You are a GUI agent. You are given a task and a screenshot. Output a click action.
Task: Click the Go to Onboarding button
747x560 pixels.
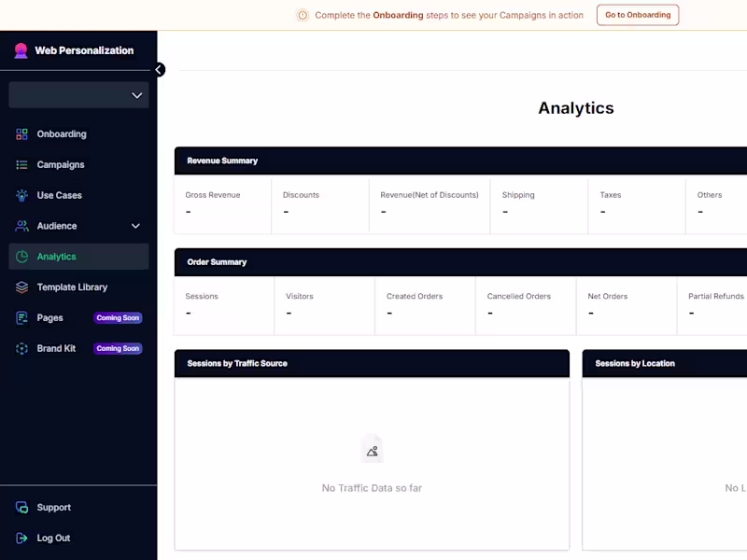pyautogui.click(x=638, y=15)
